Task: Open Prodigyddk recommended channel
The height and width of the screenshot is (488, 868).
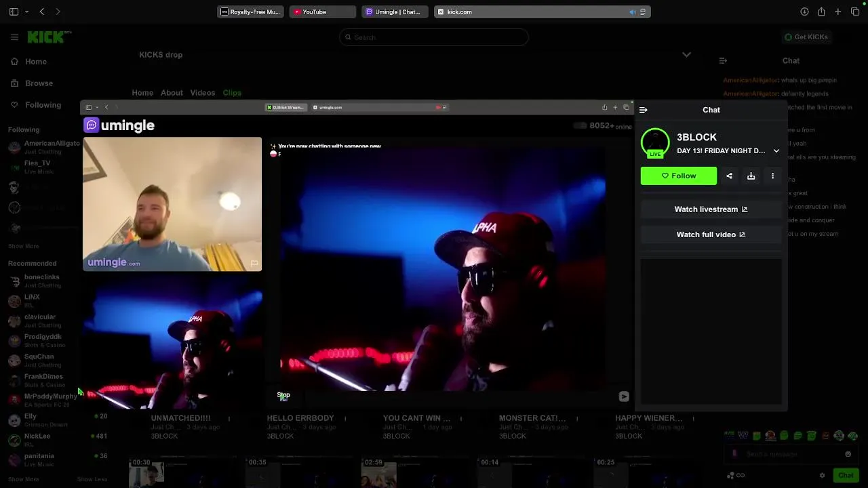Action: point(43,340)
